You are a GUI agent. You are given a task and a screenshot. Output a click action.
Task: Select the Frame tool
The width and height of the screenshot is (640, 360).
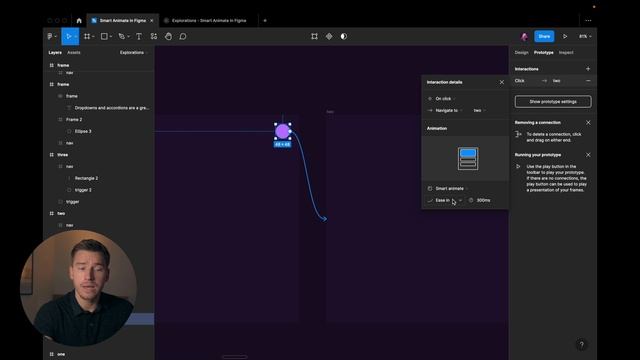pos(87,36)
